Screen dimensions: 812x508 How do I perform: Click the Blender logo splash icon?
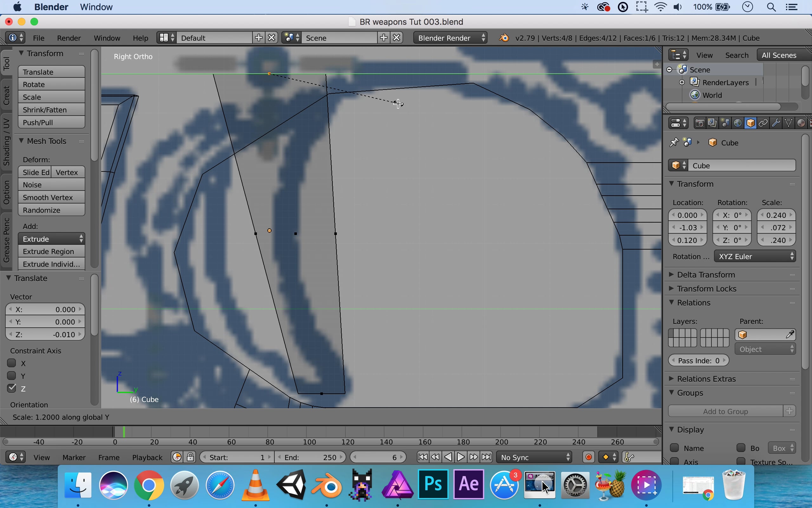504,38
